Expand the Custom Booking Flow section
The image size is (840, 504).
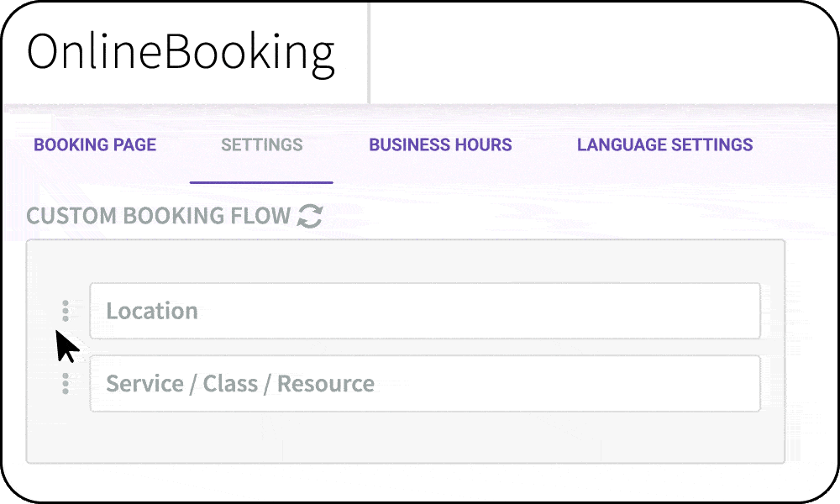click(x=157, y=216)
